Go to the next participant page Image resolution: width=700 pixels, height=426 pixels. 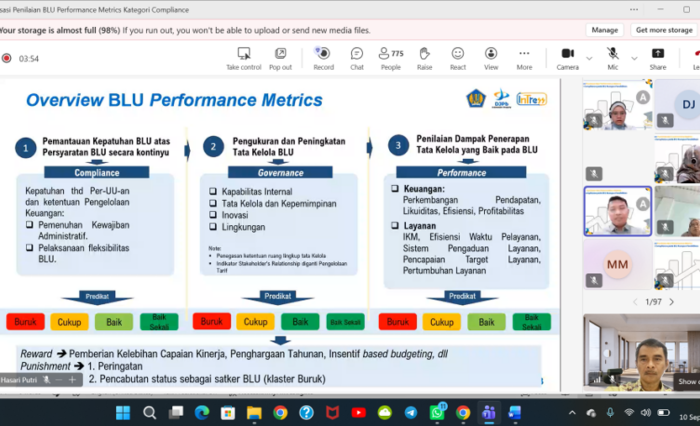click(x=671, y=302)
